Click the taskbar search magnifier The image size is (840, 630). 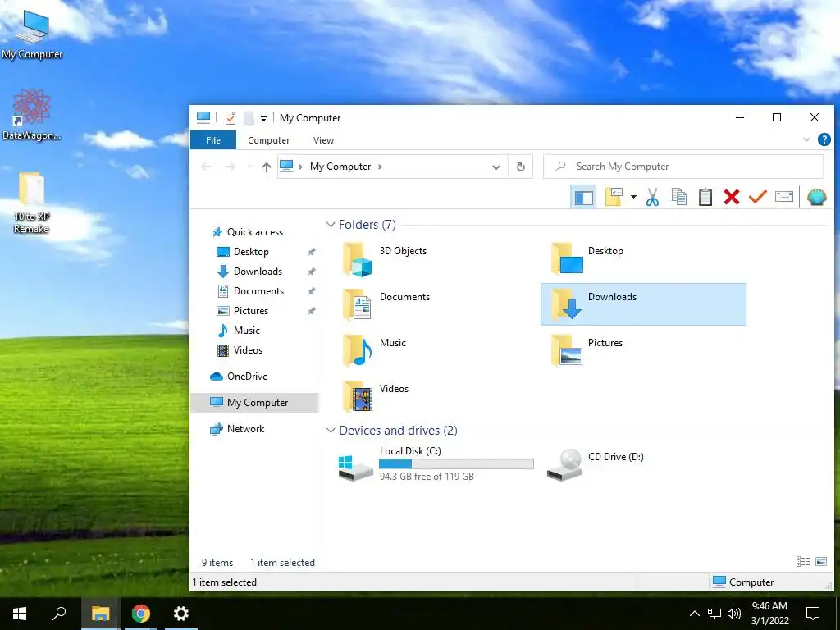[59, 614]
